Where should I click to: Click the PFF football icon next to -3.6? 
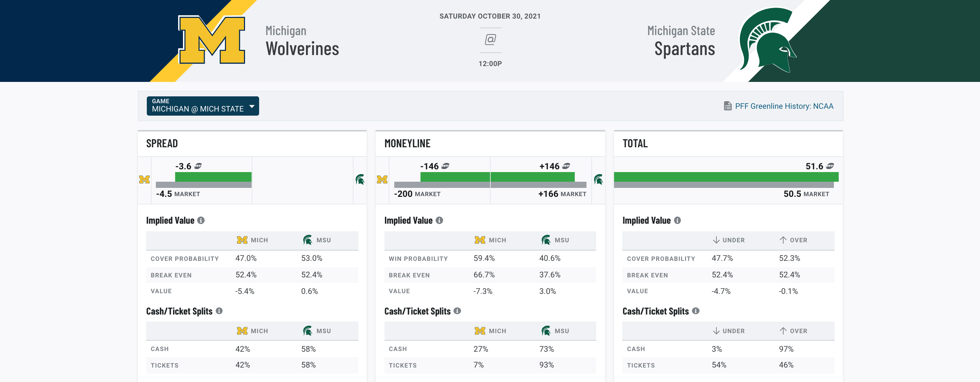tap(198, 166)
